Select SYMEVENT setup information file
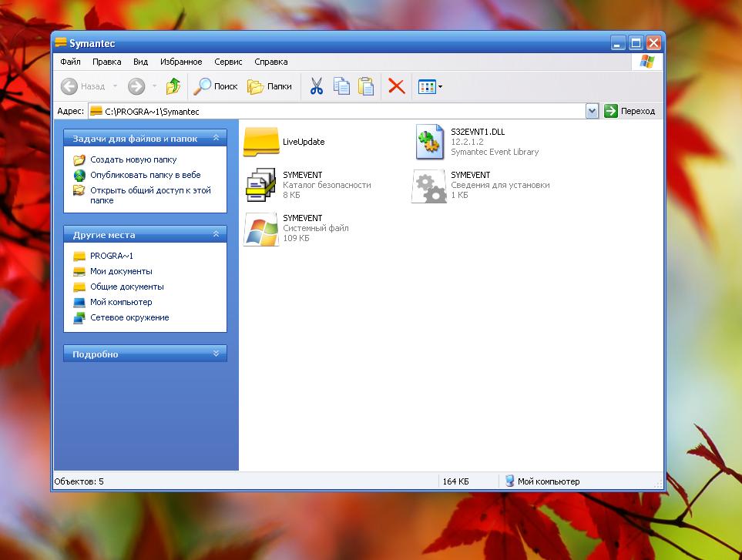 tap(429, 185)
